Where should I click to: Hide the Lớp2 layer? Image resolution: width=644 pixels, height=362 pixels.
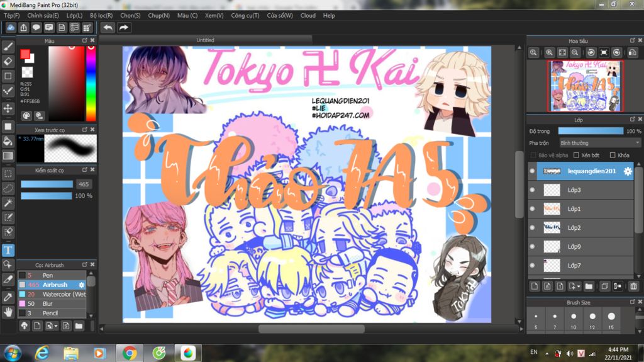(532, 227)
